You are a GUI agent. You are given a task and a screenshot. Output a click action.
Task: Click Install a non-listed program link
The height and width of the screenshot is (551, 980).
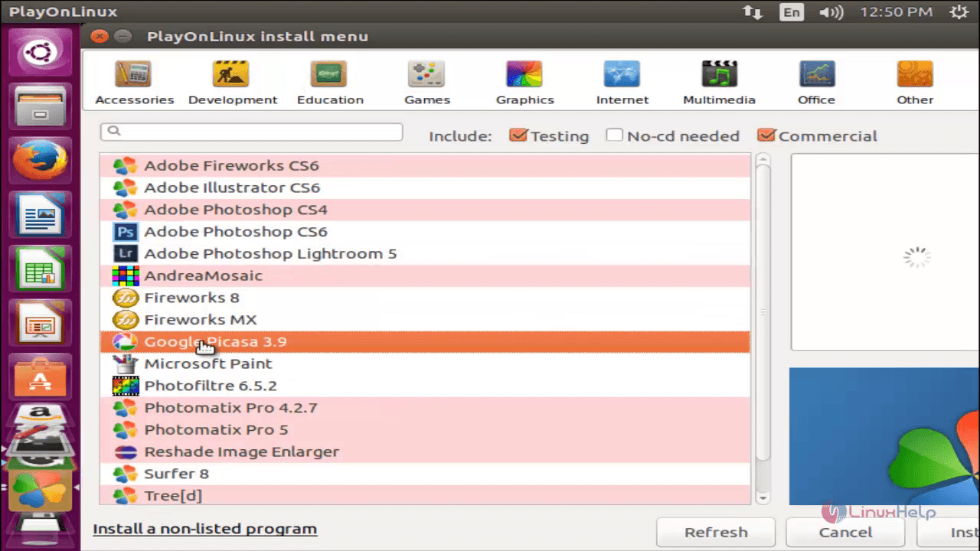point(204,529)
